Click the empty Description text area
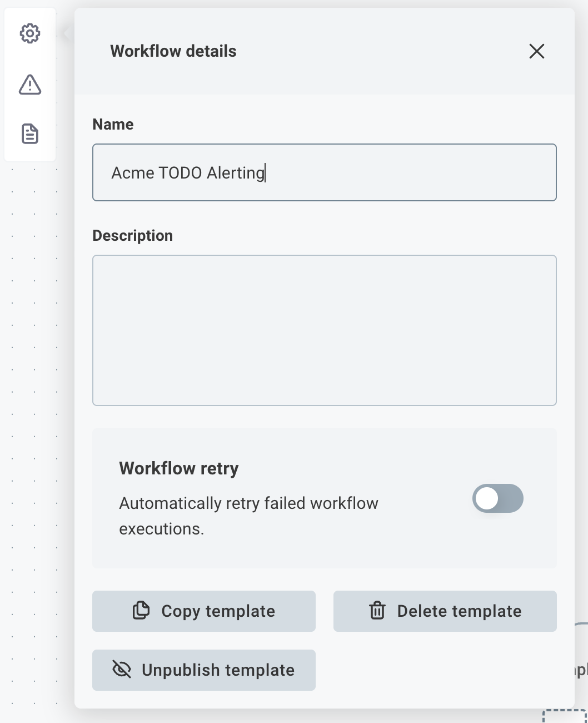The height and width of the screenshot is (723, 588). pyautogui.click(x=325, y=330)
